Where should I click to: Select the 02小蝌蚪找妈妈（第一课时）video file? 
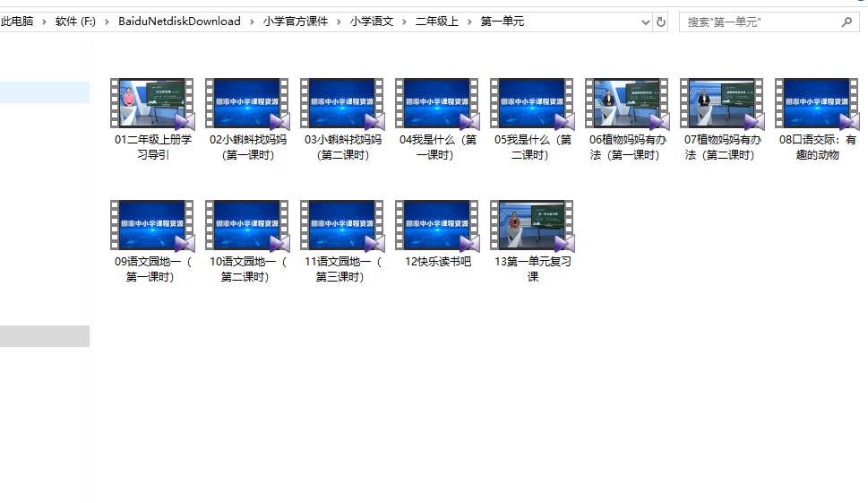[x=247, y=104]
